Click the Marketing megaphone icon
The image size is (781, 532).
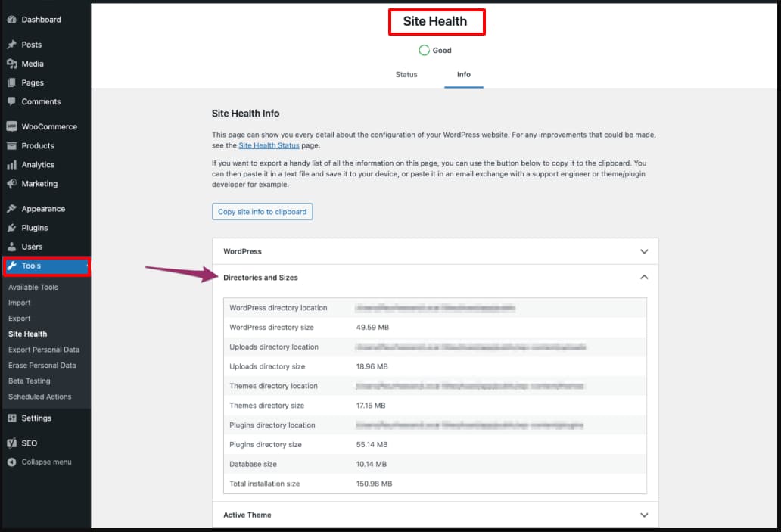(12, 184)
